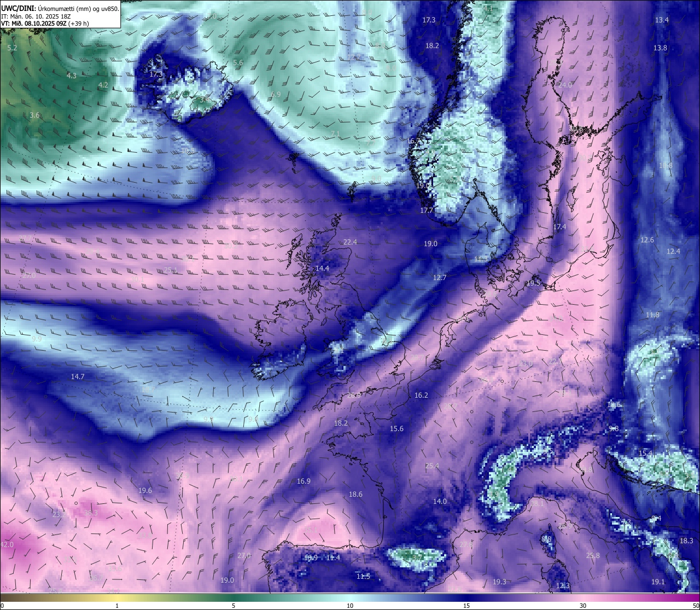This screenshot has width=700, height=610.
Task: Click the initial time line 'IT: Mán. 06. 10. 2025 18Z'
Action: (x=37, y=16)
